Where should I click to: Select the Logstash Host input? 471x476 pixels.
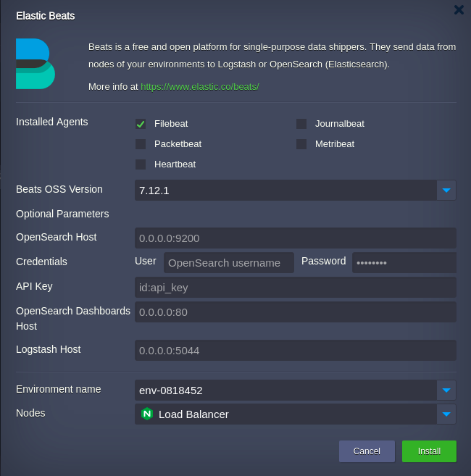tap(296, 351)
